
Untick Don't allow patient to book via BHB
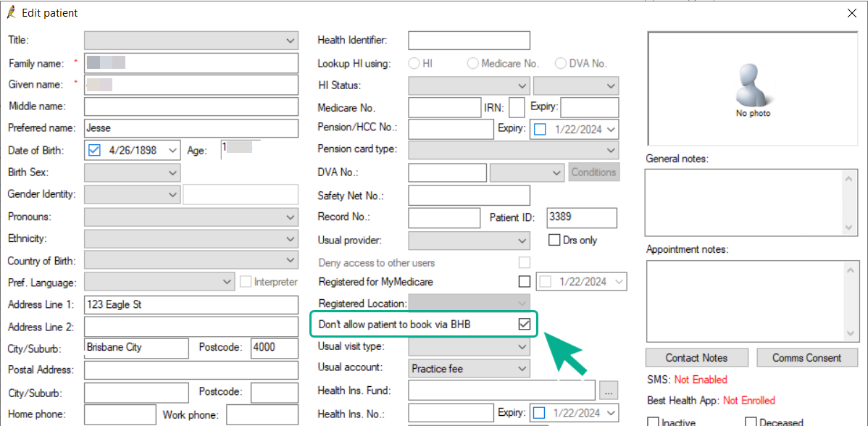click(x=524, y=325)
